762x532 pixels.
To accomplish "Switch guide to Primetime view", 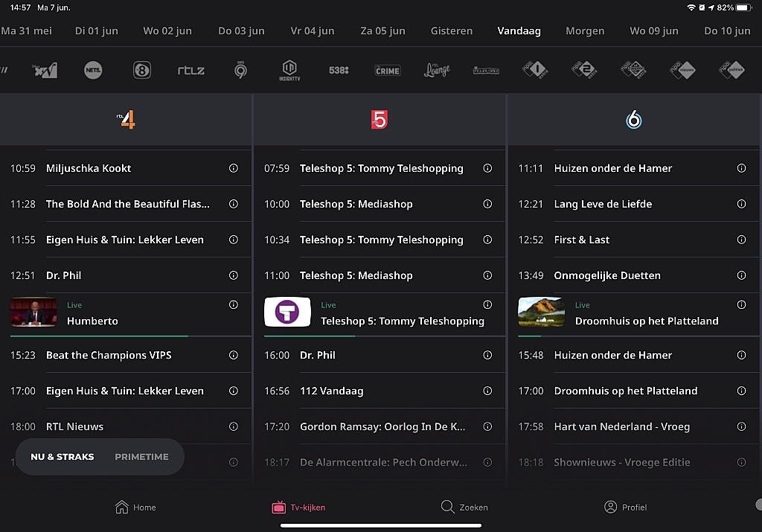I will (141, 457).
